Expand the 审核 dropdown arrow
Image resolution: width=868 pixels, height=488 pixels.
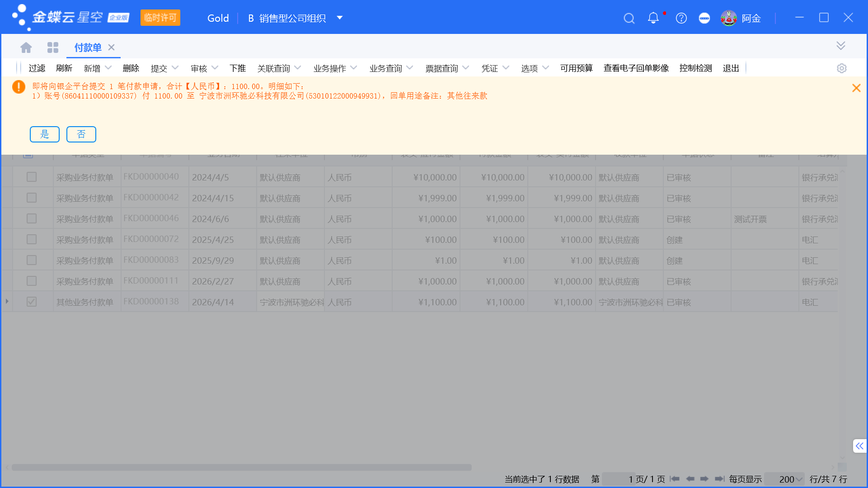pos(215,68)
